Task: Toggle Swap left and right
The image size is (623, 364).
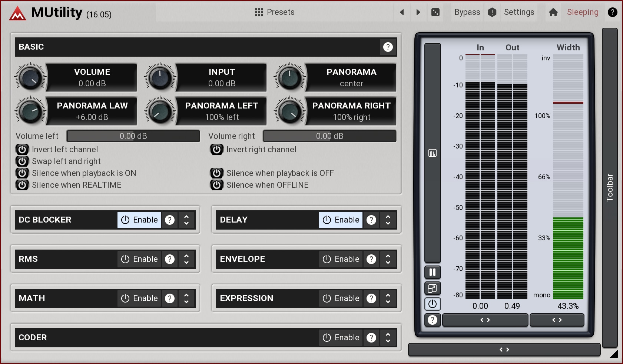Action: (22, 161)
